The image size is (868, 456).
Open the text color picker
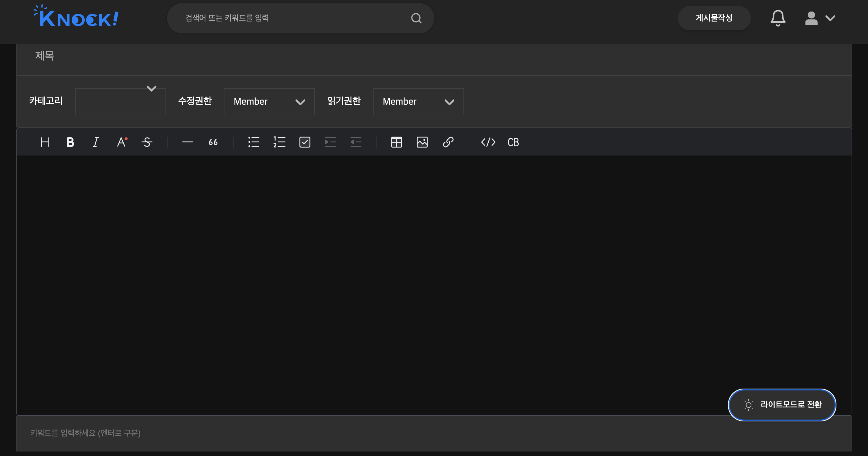pyautogui.click(x=122, y=142)
